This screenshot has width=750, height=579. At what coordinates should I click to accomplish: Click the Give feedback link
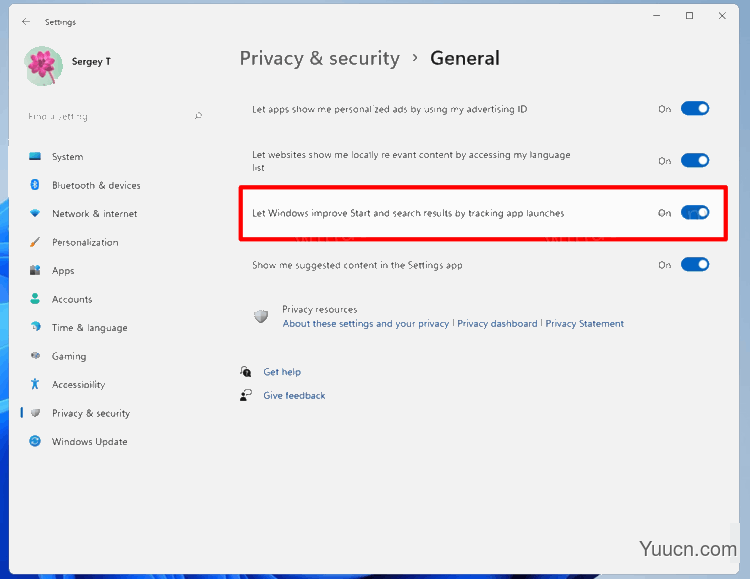tap(294, 395)
